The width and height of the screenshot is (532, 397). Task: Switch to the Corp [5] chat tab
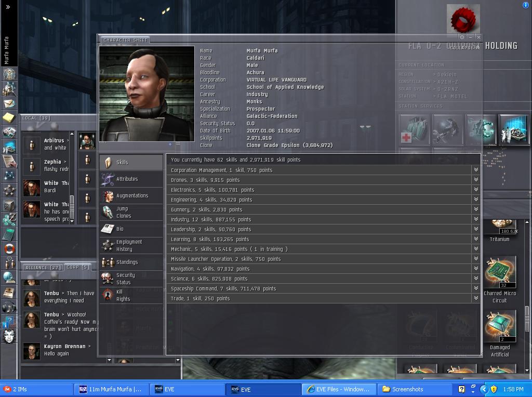[x=78, y=268]
